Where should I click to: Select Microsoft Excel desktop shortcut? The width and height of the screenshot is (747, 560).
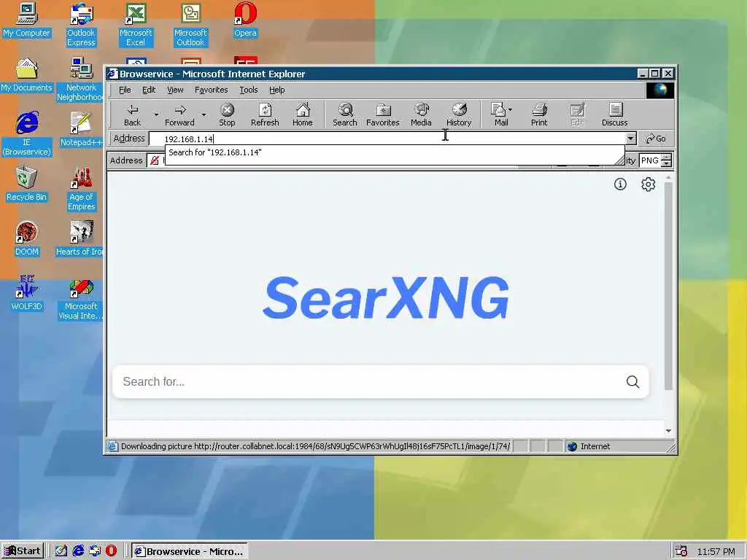click(x=136, y=25)
